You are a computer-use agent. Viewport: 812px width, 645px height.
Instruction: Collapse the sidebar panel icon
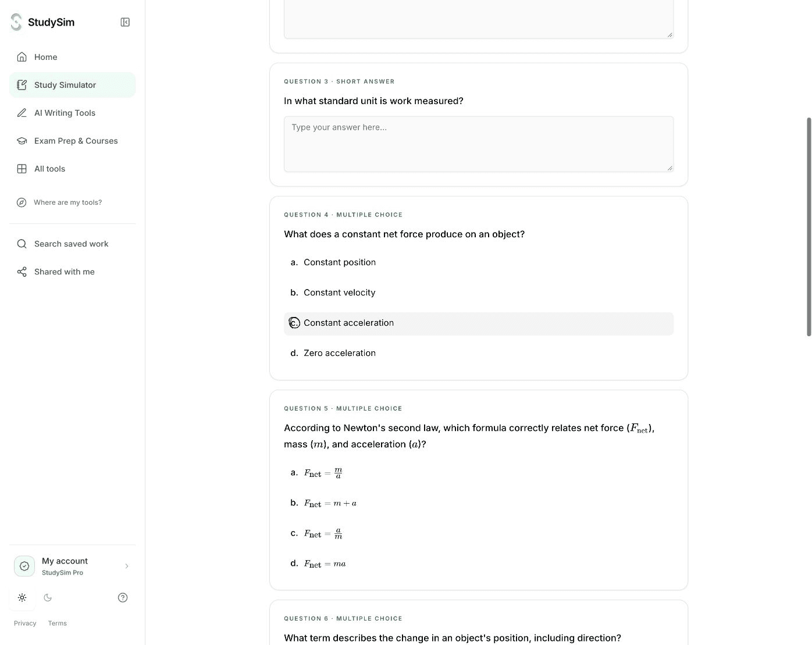click(x=125, y=22)
